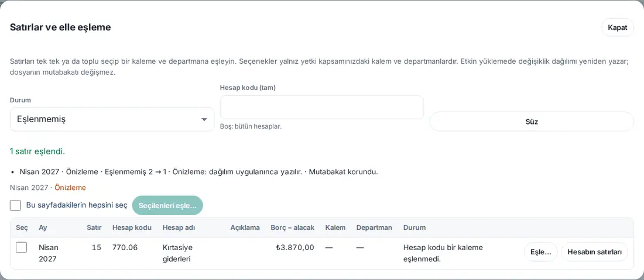Click the row number 15 cell
This screenshot has width=644, height=280.
(x=97, y=248)
